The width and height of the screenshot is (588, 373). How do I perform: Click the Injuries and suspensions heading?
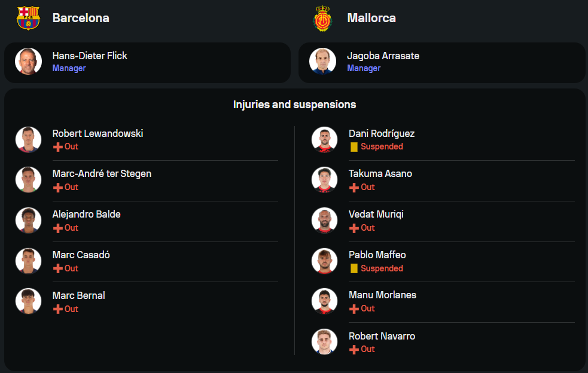294,105
